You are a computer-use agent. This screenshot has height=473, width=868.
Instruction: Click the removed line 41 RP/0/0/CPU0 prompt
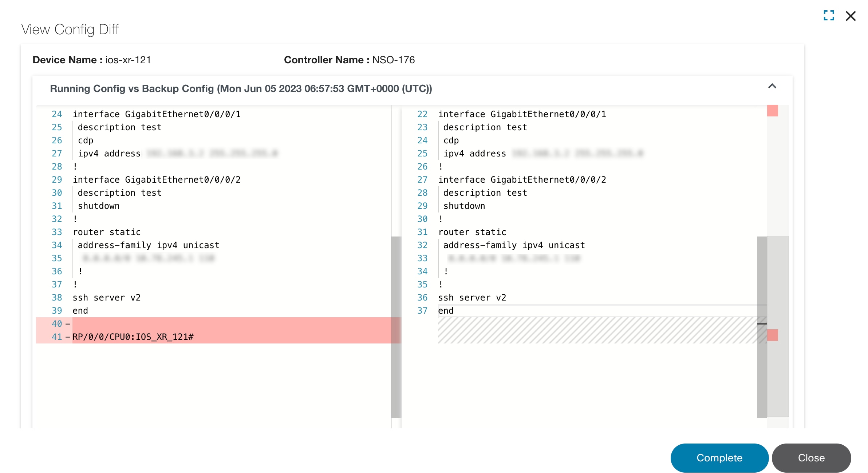tap(133, 337)
